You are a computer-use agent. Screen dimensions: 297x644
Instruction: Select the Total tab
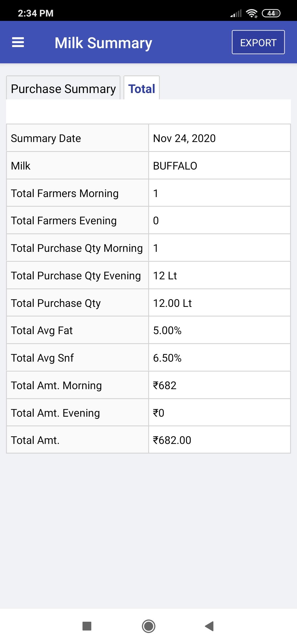click(142, 88)
